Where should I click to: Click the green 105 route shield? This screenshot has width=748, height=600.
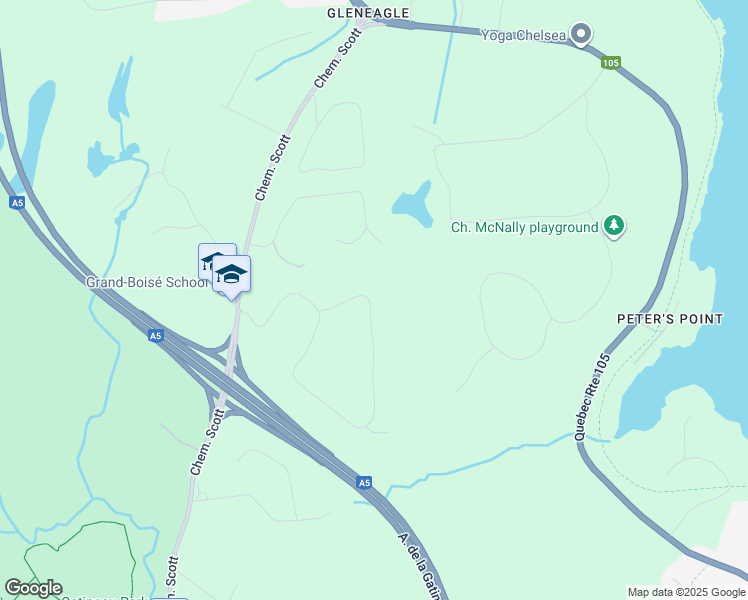coord(611,63)
